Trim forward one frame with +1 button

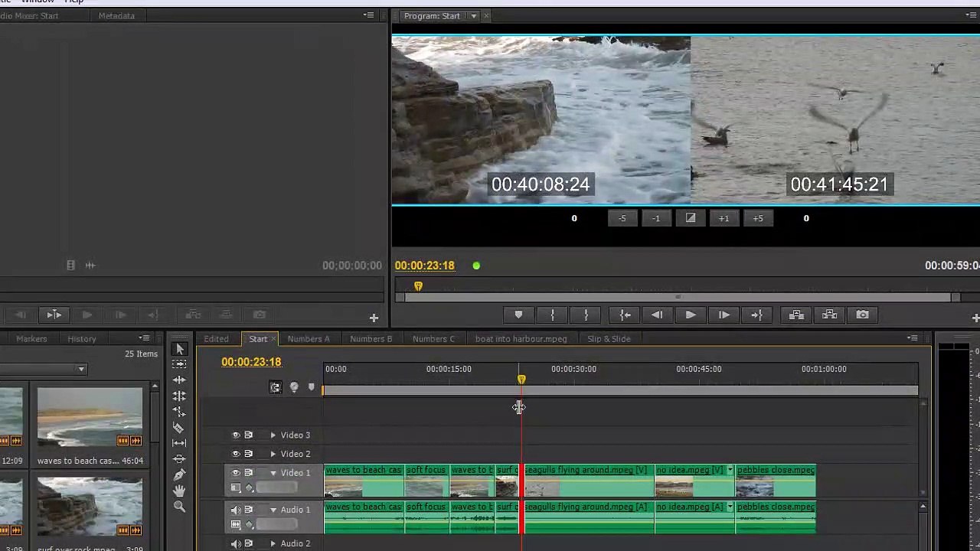724,219
